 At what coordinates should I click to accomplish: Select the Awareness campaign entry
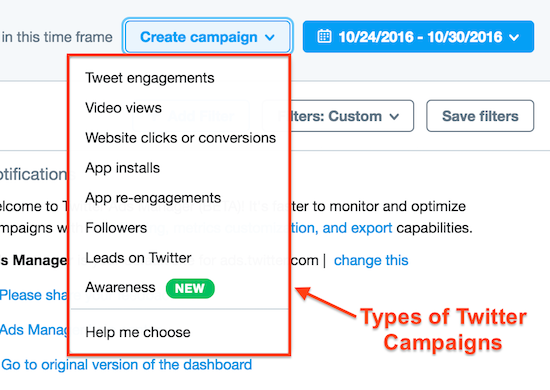tap(120, 288)
